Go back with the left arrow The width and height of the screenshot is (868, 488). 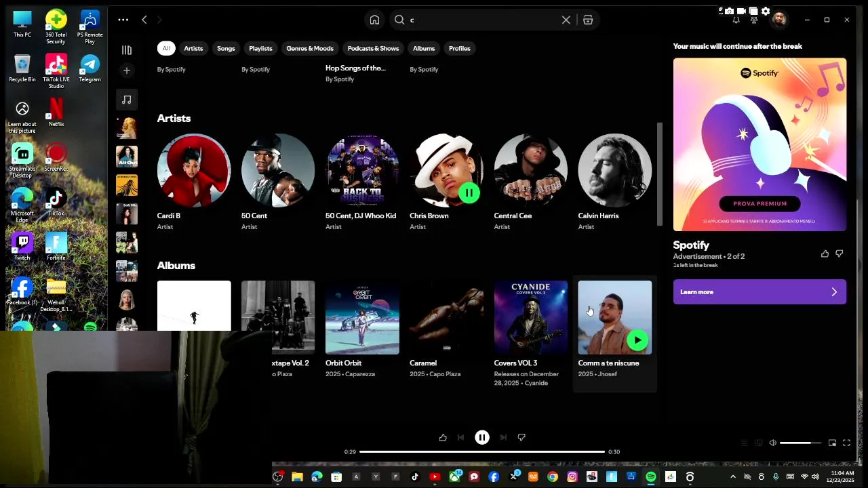(144, 20)
